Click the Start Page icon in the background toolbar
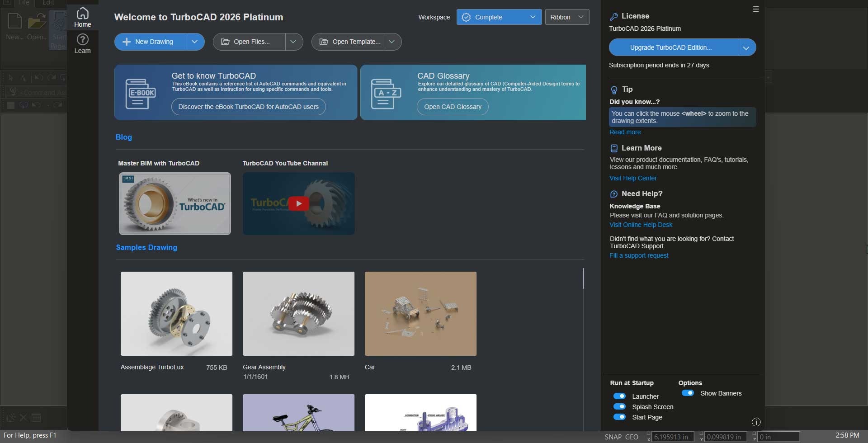 tap(59, 30)
